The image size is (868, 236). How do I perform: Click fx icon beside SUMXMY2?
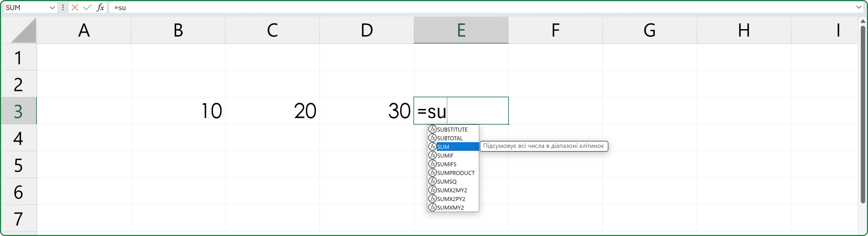pos(432,207)
